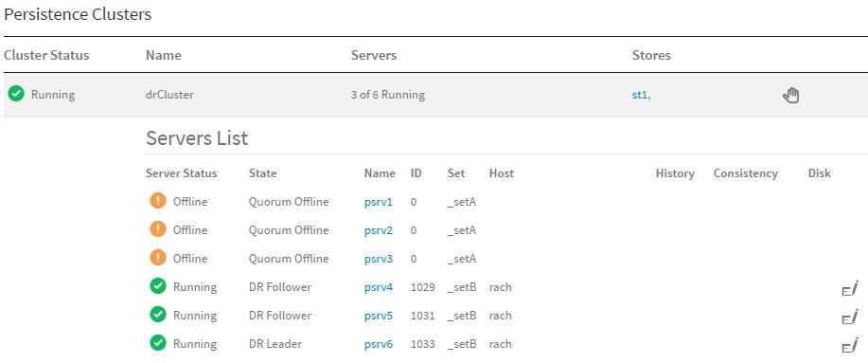
Task: Collapse the drCluster row
Action: click(x=434, y=95)
